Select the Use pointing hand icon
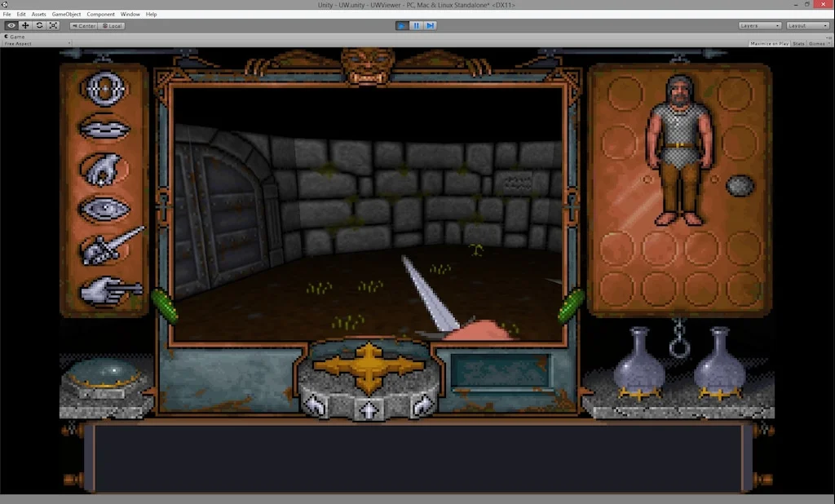Image resolution: width=835 pixels, height=504 pixels. point(111,291)
